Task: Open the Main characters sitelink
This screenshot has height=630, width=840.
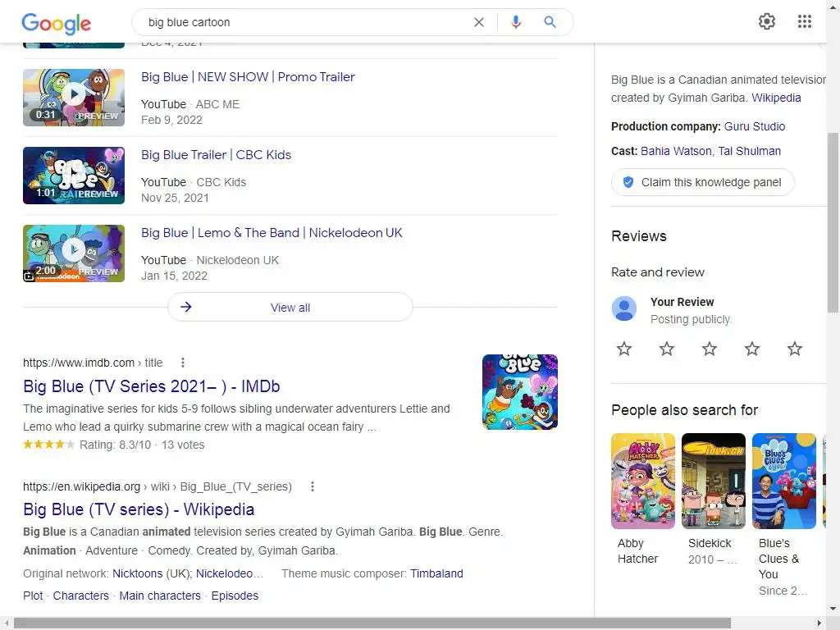Action: tap(160, 596)
